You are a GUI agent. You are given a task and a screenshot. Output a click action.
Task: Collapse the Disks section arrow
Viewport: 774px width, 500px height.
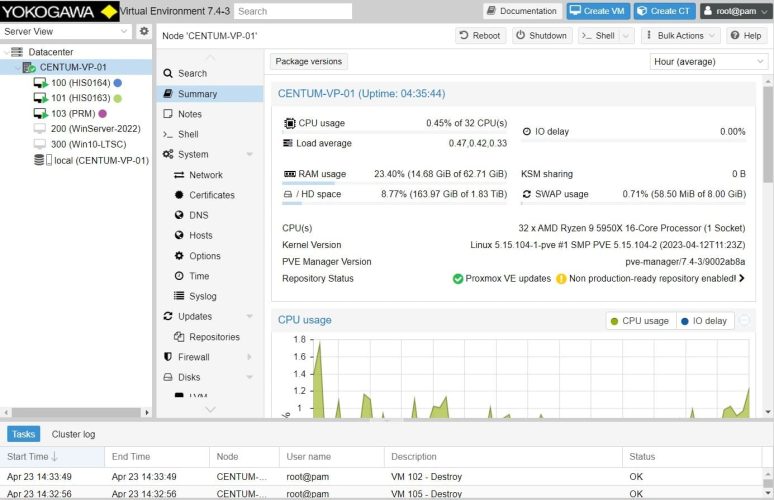click(x=249, y=377)
